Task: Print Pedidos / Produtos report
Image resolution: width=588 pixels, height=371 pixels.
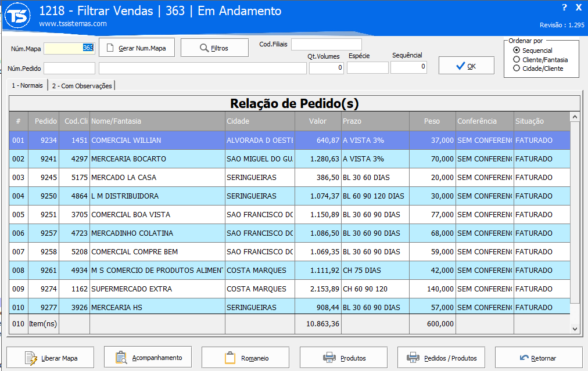Action: [x=442, y=358]
